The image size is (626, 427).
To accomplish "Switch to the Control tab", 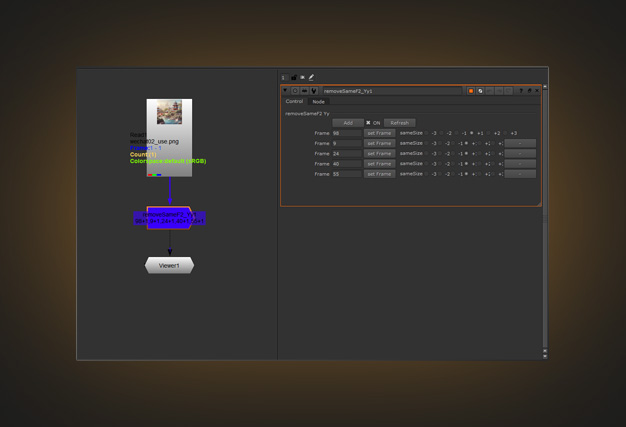I will click(294, 101).
